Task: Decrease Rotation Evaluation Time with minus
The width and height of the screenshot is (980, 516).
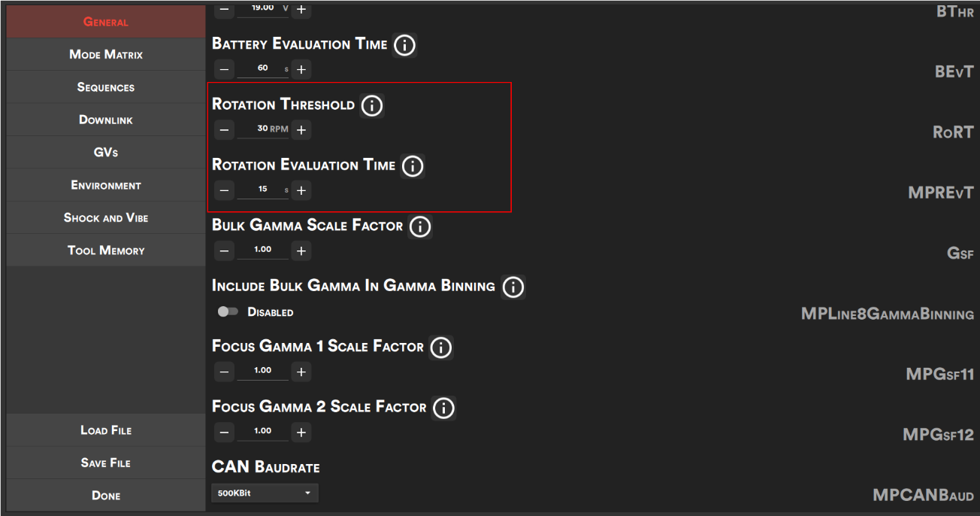Action: point(224,190)
